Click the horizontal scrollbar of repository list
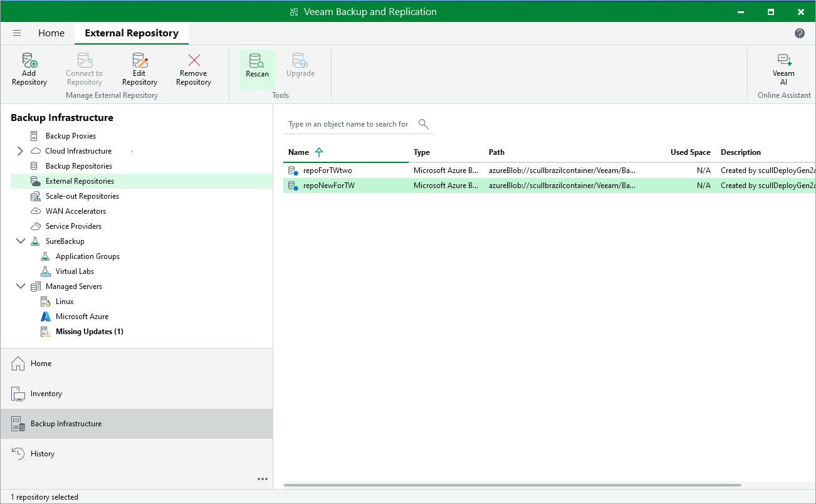Viewport: 816px width, 504px height. pyautogui.click(x=512, y=485)
